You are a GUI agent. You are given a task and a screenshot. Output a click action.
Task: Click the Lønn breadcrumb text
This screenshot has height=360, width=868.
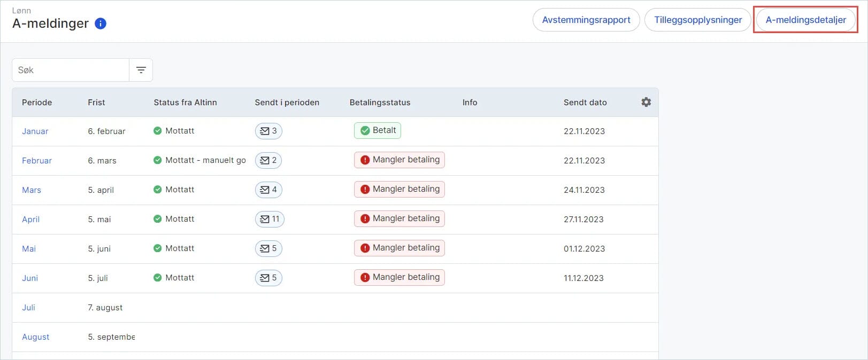coord(21,11)
